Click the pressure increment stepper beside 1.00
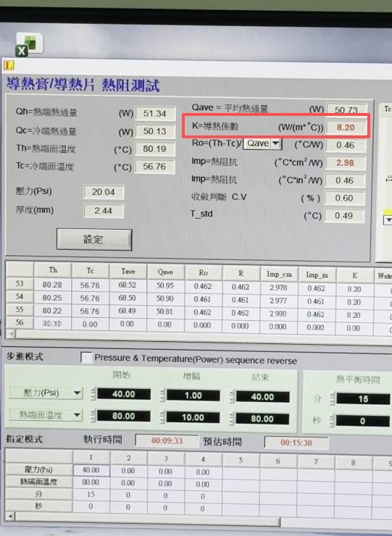 162,395
